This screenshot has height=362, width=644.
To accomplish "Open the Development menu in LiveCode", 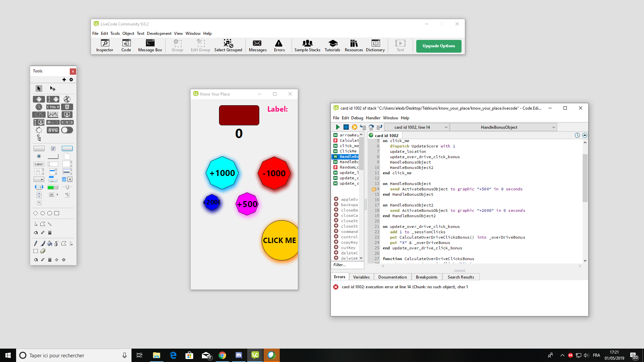I will [159, 34].
